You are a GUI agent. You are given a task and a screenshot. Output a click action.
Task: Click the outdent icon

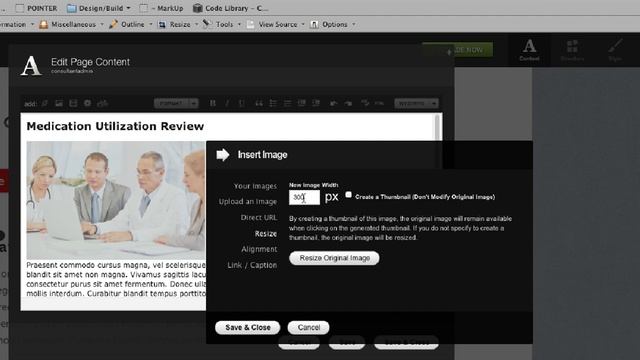click(302, 103)
